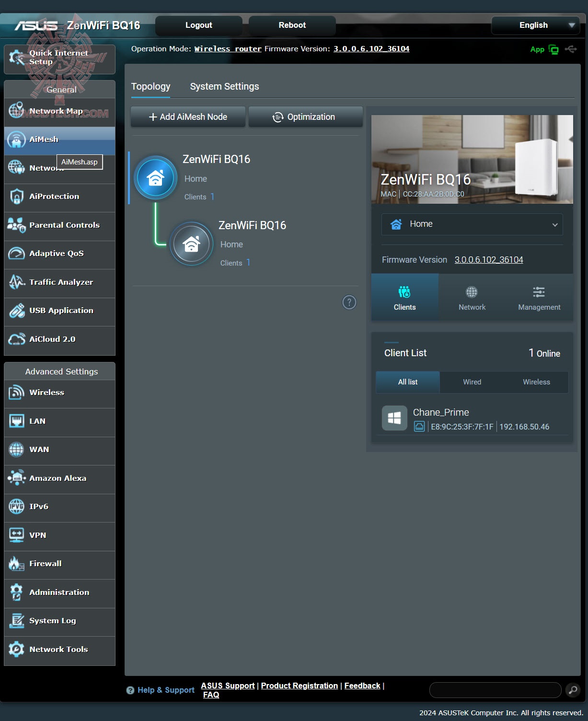Screen dimensions: 588x721
Task: Click the share icon in the header
Action: (x=571, y=49)
